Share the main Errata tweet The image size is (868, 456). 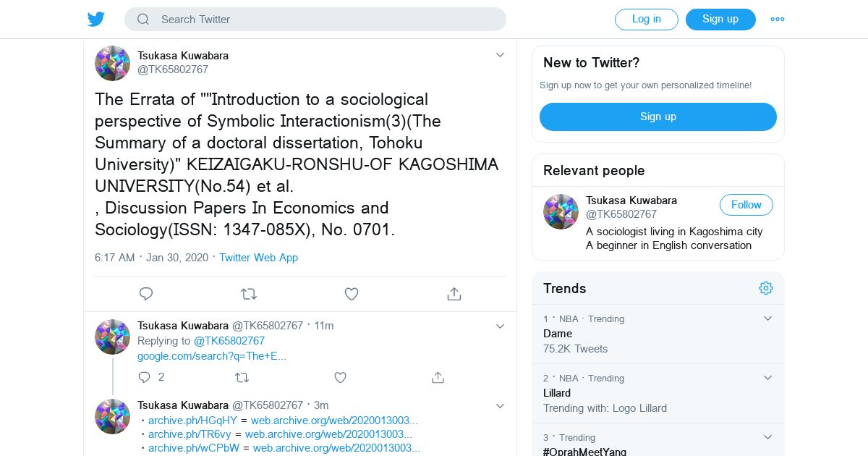(x=454, y=294)
